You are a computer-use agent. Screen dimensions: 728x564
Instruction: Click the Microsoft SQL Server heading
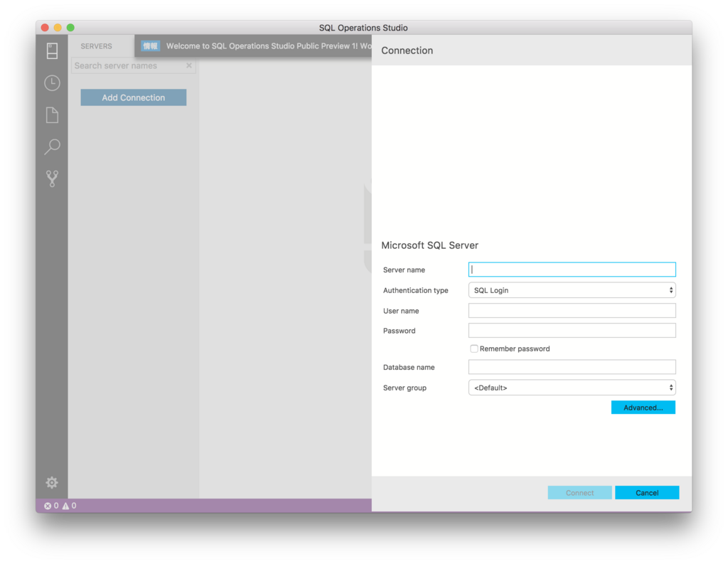(429, 245)
